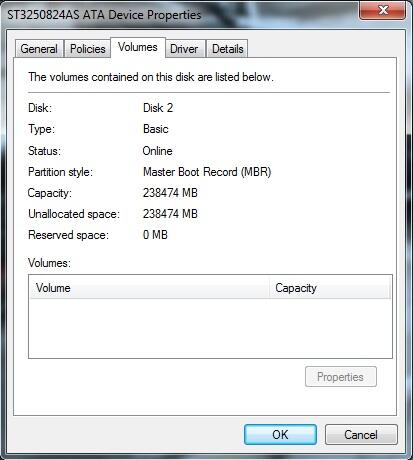This screenshot has height=460, width=413.
Task: Click the '0 MB' reserved space value
Action: [155, 235]
